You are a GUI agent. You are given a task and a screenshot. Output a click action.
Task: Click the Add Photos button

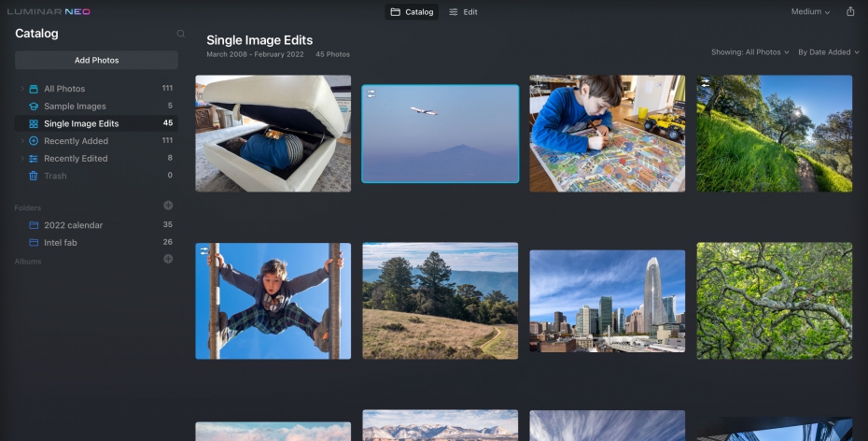96,60
